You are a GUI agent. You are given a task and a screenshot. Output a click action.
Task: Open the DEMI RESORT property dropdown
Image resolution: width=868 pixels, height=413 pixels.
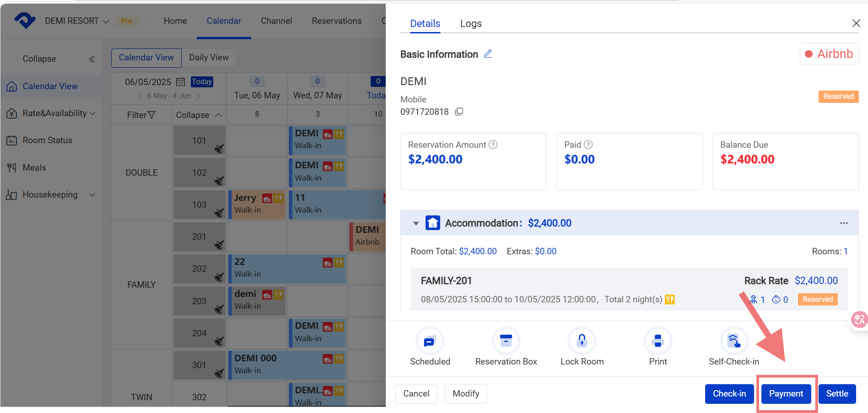(x=77, y=21)
